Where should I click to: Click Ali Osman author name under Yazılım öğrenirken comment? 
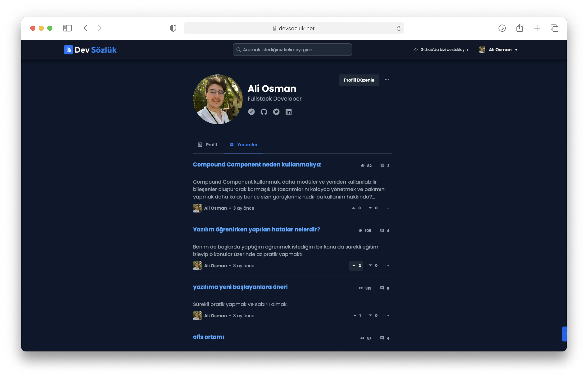[x=215, y=266]
